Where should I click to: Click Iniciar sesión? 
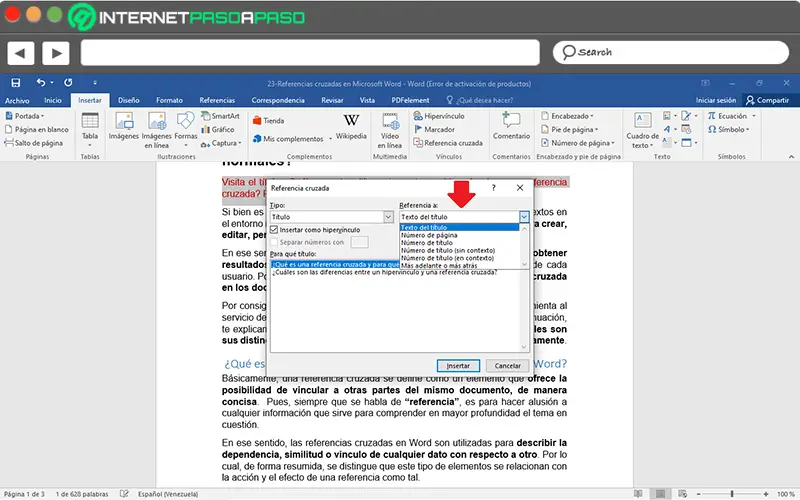[x=716, y=101]
